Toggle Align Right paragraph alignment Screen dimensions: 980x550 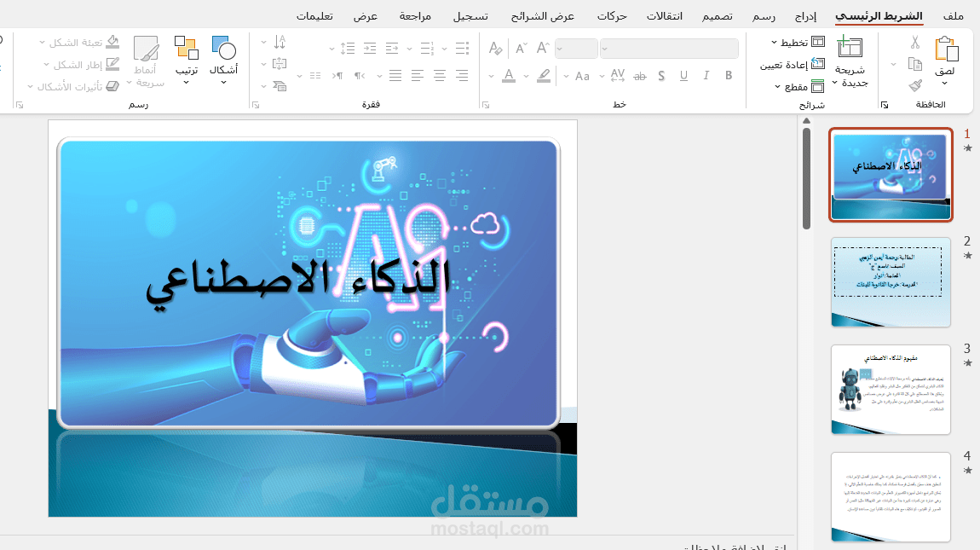(x=462, y=76)
